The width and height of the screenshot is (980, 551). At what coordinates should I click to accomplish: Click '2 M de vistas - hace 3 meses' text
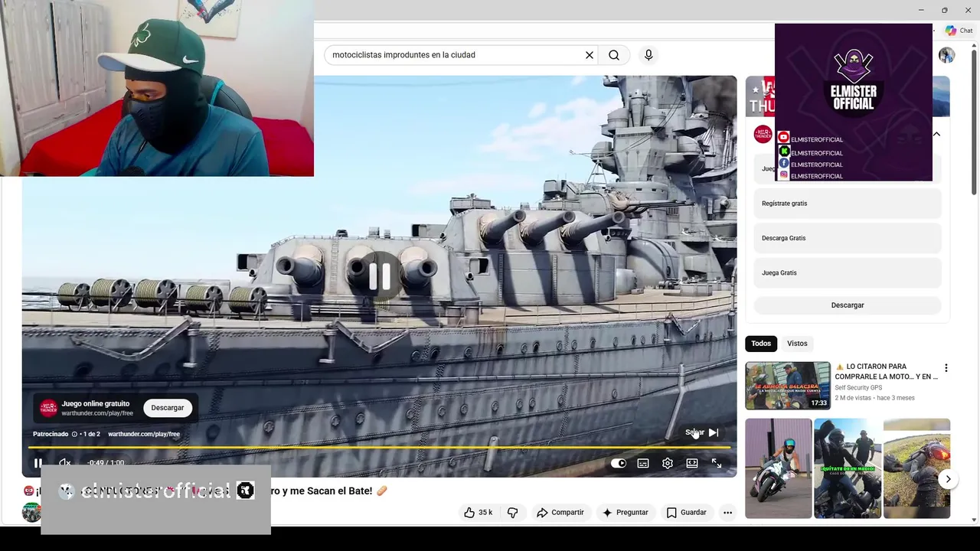[874, 398]
